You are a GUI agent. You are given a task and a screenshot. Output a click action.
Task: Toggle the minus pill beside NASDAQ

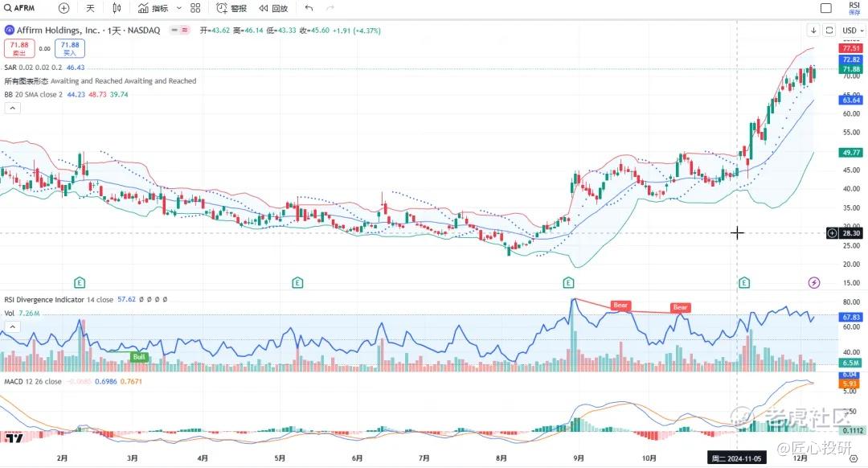174,30
